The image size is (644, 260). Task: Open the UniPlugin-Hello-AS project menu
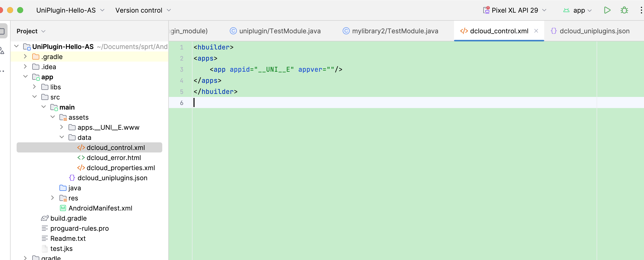70,10
